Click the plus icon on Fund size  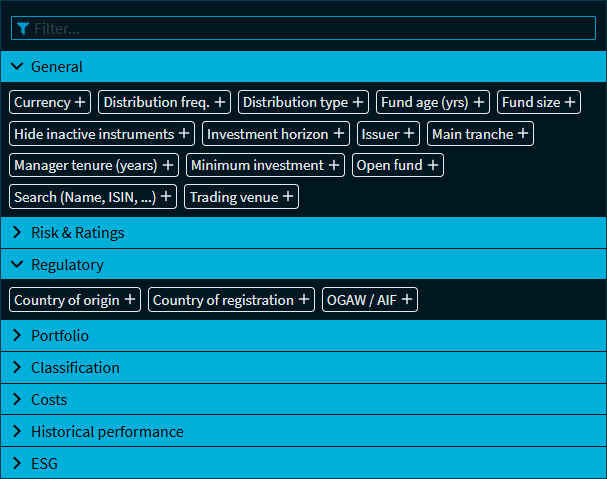[x=570, y=102]
